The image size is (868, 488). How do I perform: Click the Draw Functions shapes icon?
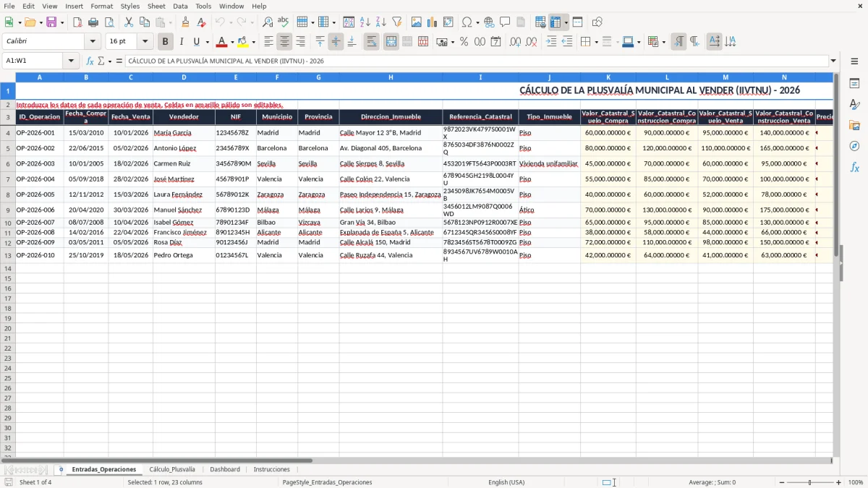click(597, 22)
